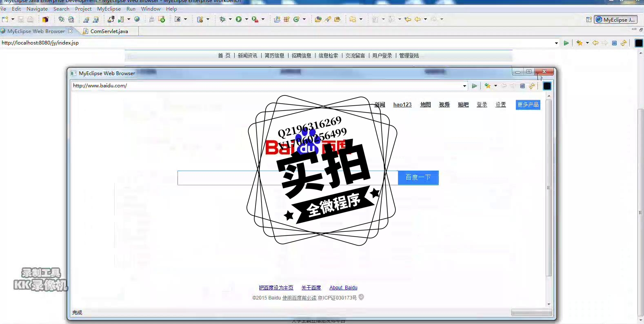The height and width of the screenshot is (324, 644).
Task: Open the Window menu
Action: pyautogui.click(x=151, y=9)
